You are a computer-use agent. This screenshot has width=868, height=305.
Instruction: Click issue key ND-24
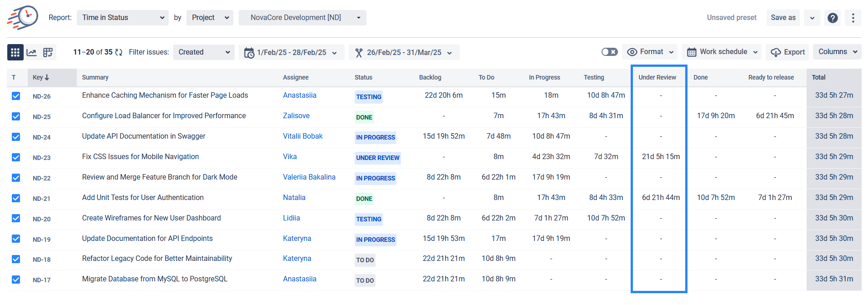[x=42, y=137]
